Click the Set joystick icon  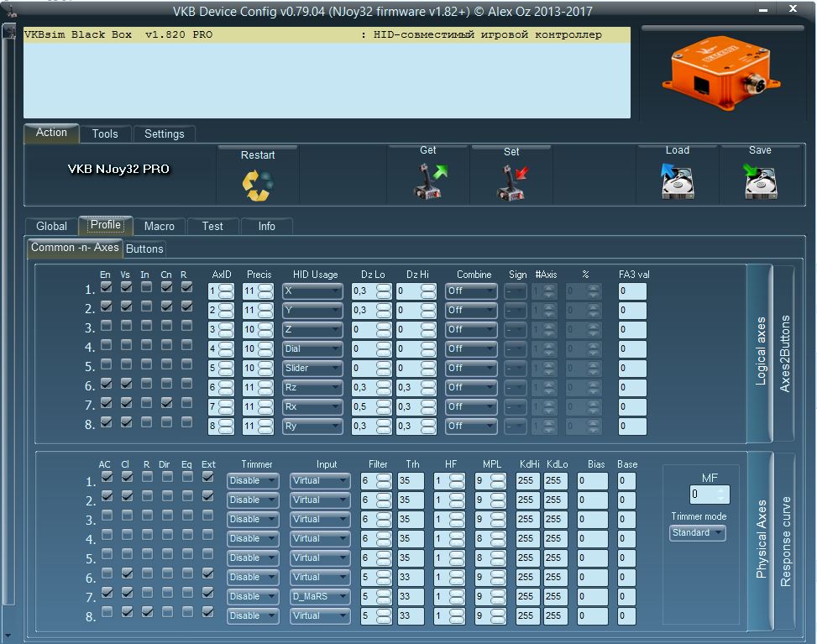pos(512,182)
